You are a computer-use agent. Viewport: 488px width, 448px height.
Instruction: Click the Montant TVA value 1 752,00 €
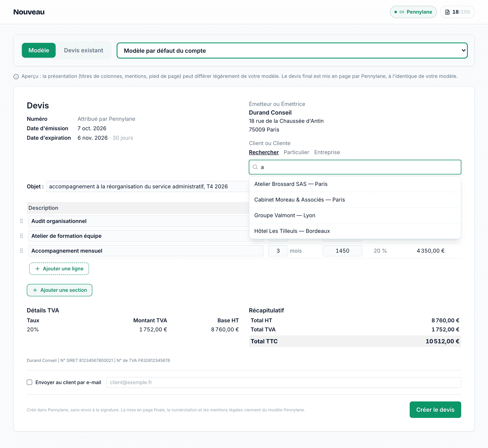[153, 330]
